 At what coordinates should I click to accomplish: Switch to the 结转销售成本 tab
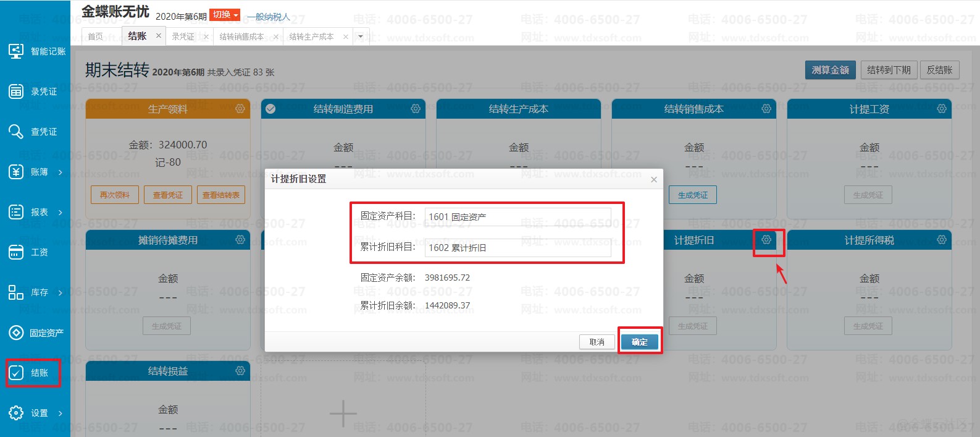[x=241, y=36]
